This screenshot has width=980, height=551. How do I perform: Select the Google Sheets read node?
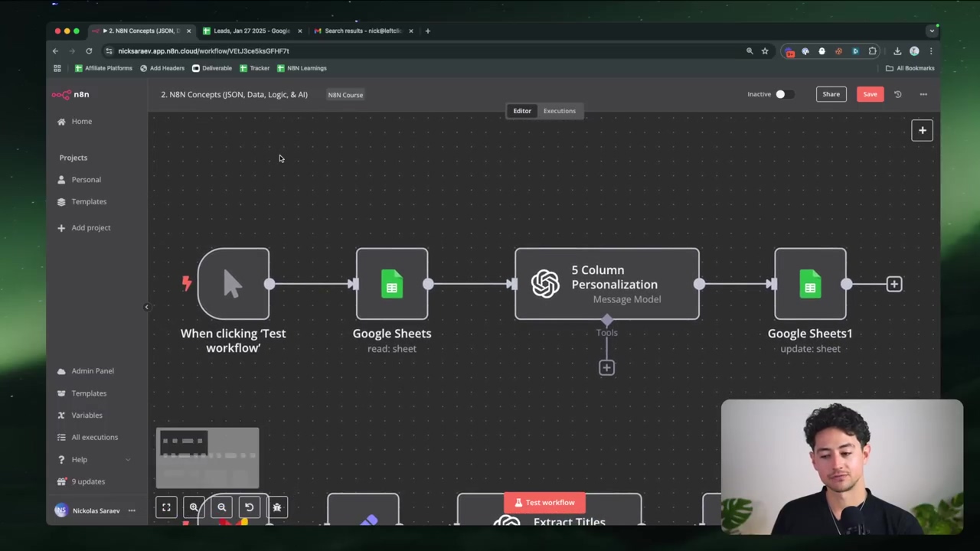[392, 284]
